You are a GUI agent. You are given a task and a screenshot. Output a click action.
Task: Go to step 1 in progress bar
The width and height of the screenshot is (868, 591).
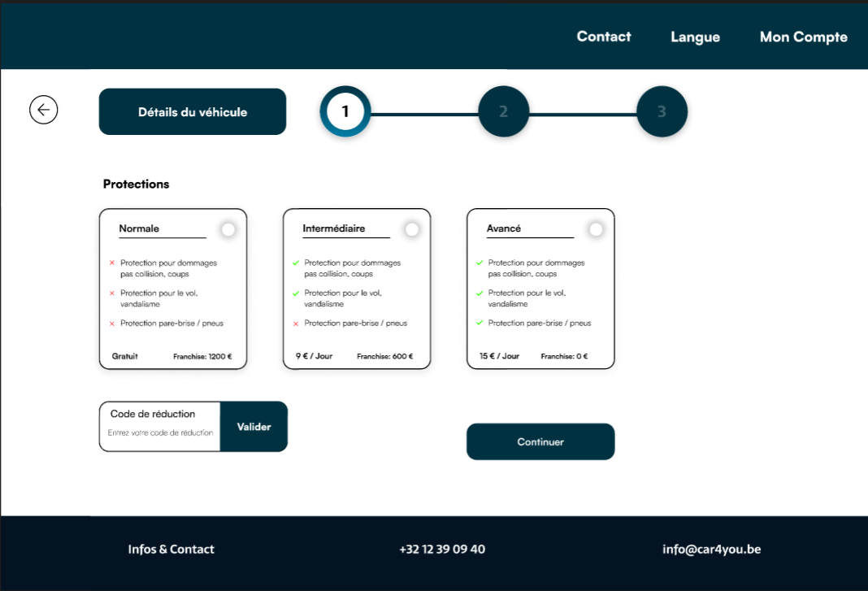pos(345,111)
